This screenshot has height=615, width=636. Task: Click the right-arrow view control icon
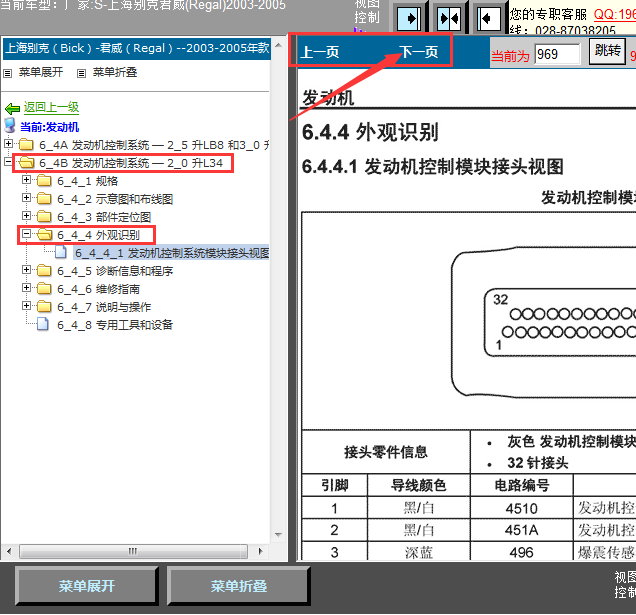[x=408, y=18]
